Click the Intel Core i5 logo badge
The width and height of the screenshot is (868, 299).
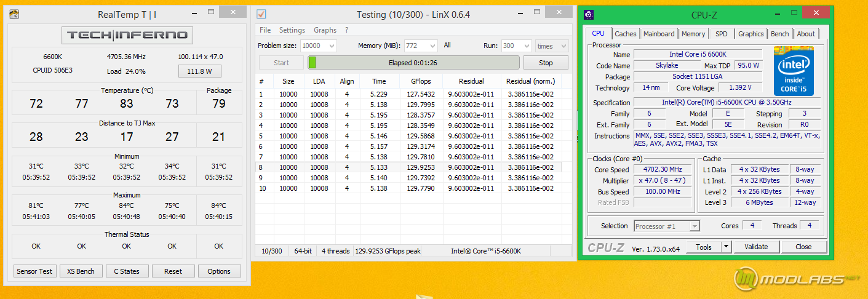[x=794, y=71]
